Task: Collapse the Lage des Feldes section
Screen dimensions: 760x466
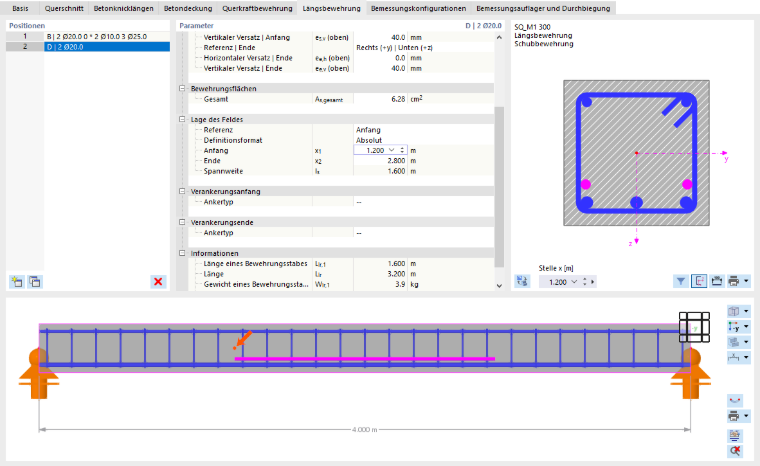Action: [182, 119]
